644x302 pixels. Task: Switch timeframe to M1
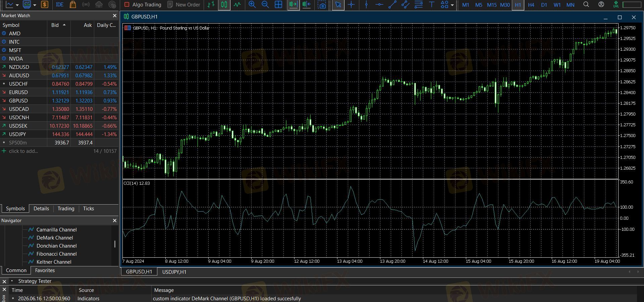tap(466, 5)
